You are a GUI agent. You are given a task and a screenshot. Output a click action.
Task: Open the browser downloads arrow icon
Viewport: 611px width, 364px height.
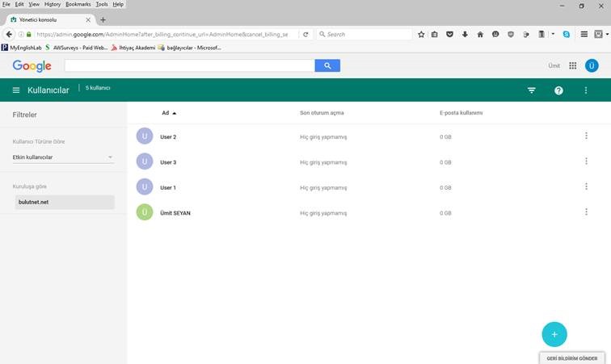[465, 34]
